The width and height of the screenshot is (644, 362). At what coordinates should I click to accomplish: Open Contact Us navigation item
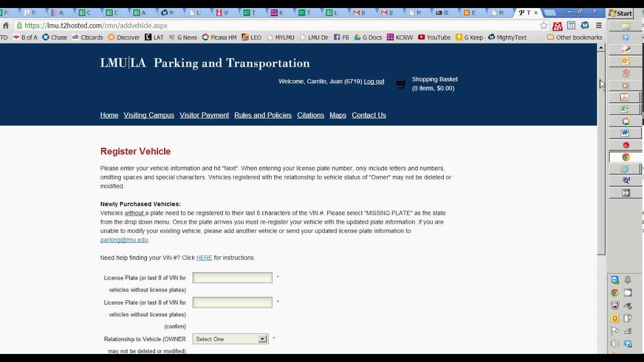point(369,115)
